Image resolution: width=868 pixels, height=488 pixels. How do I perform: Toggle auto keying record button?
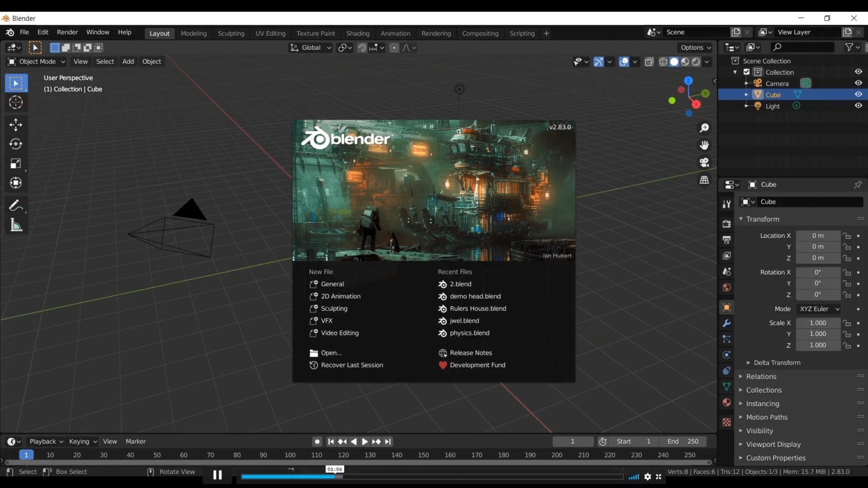(318, 442)
